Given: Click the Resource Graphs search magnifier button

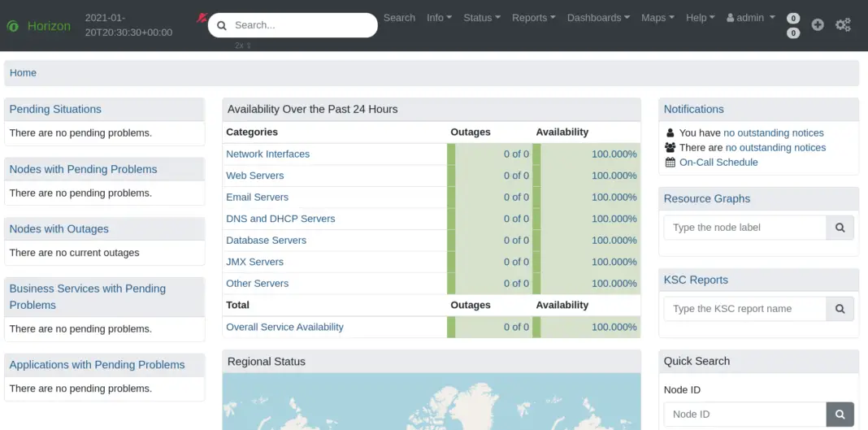Looking at the screenshot, I should 840,228.
